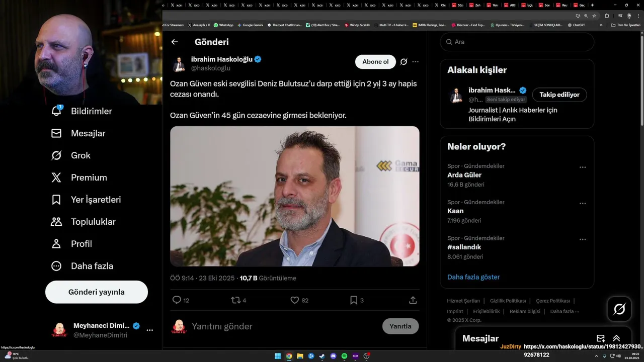This screenshot has height=362, width=644.
Task: Open the Çerez Politikası link
Action: [553, 301]
